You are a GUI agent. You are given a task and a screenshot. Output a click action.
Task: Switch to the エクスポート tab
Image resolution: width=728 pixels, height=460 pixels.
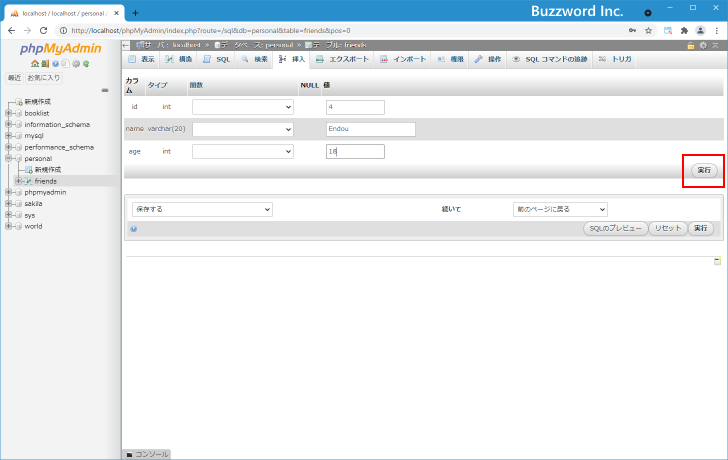[342, 59]
